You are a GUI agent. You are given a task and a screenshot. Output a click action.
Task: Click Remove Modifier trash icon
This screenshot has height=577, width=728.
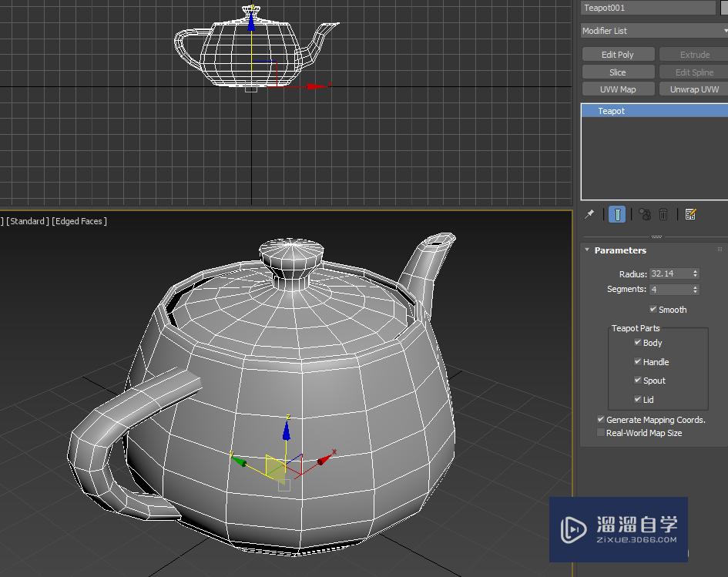[663, 214]
